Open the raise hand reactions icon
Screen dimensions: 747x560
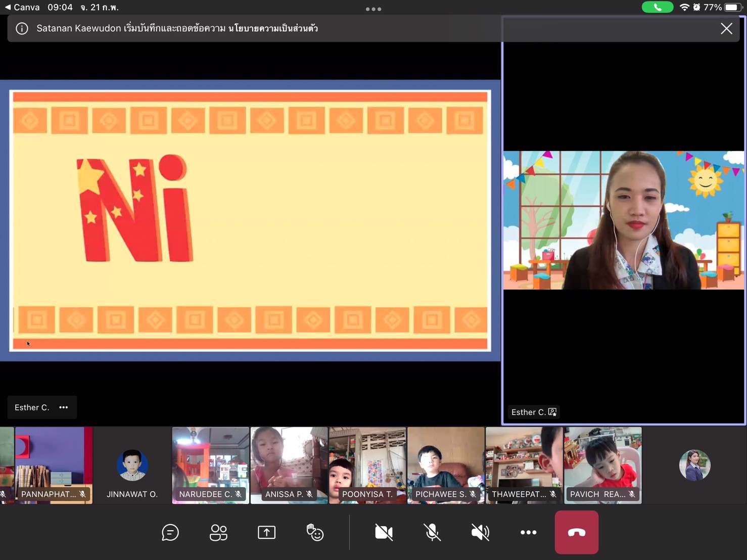[x=315, y=532]
